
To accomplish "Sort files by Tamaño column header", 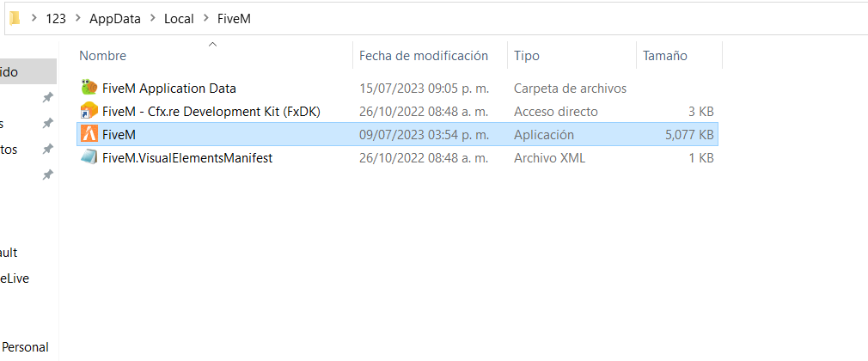I will tap(665, 56).
